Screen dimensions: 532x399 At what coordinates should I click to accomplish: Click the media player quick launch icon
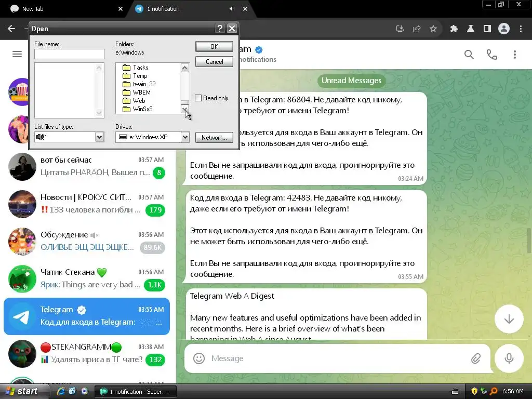click(x=85, y=391)
